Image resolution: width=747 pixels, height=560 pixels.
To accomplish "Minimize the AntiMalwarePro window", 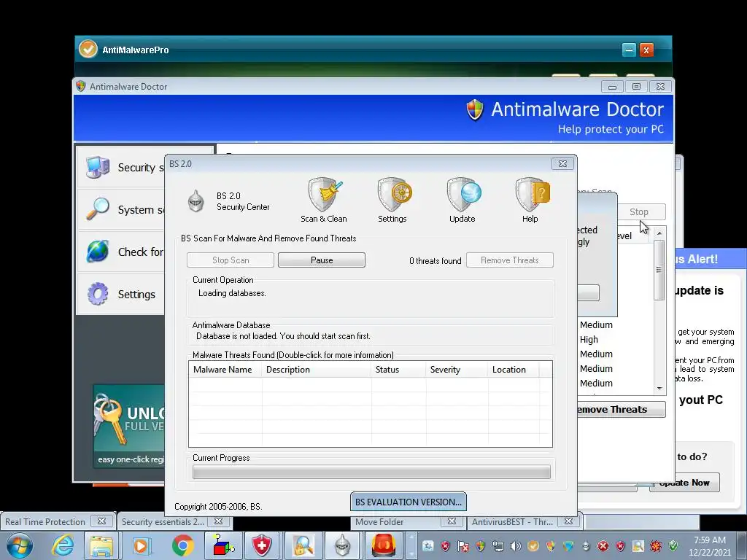I will (x=629, y=50).
